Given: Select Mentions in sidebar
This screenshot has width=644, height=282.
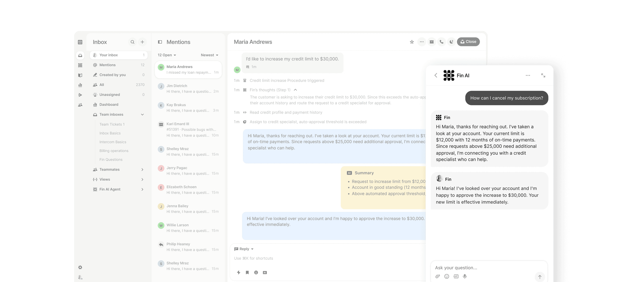Looking at the screenshot, I should click(119, 65).
